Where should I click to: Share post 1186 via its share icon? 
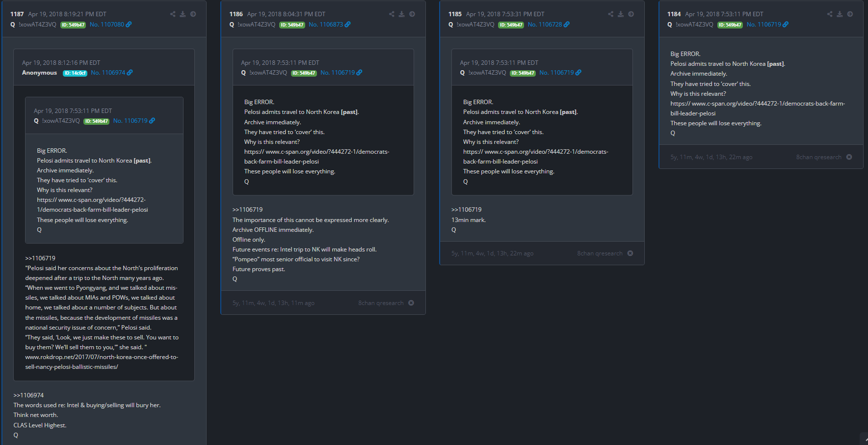pyautogui.click(x=392, y=14)
